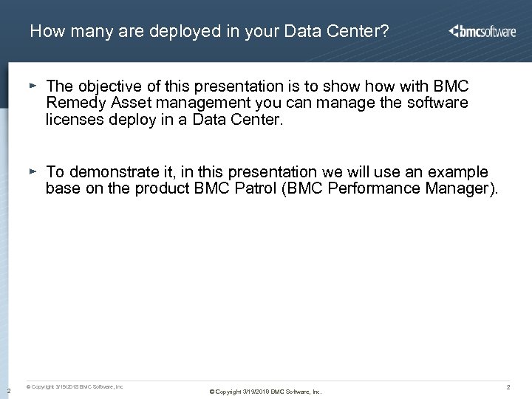Click the arrow bullet beside "To demonstrate it"
The image size is (532, 399).
[33, 171]
